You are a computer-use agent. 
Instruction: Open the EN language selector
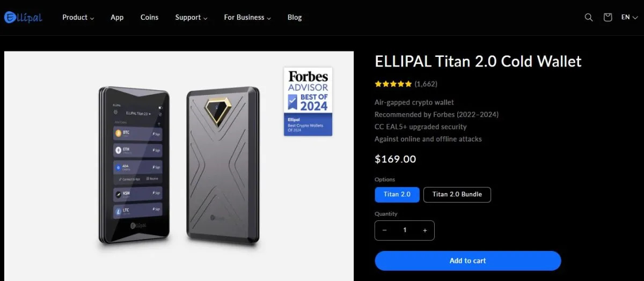pos(628,17)
